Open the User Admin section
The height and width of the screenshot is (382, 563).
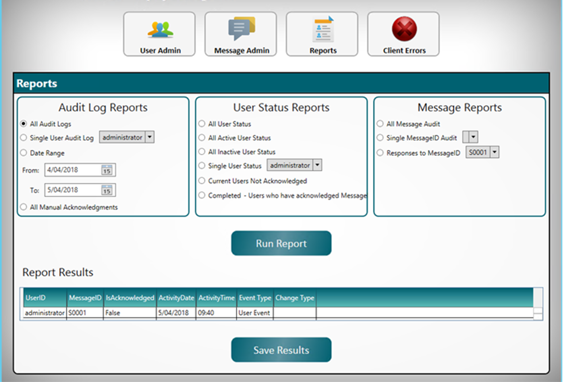[x=159, y=34]
